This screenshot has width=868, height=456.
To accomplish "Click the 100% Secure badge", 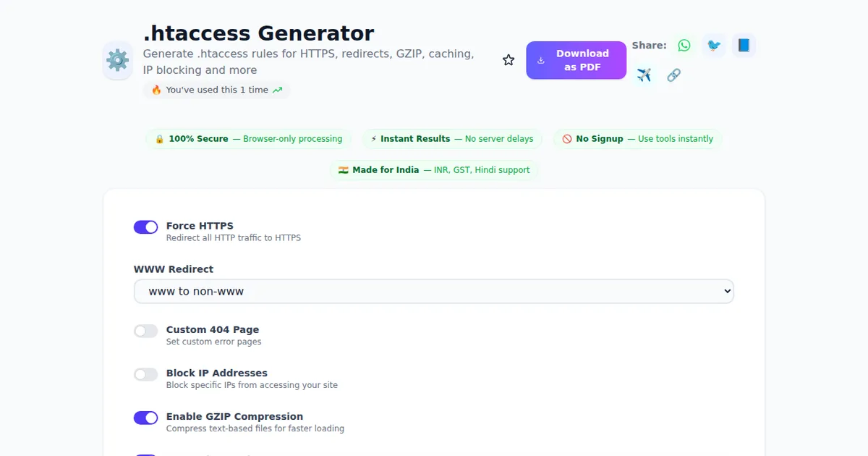I will click(249, 139).
